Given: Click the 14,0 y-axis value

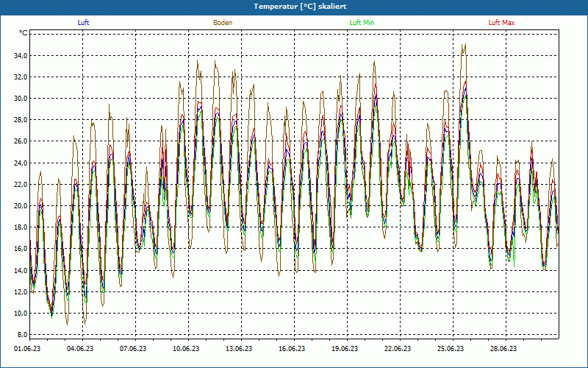Looking at the screenshot, I should click(21, 270).
